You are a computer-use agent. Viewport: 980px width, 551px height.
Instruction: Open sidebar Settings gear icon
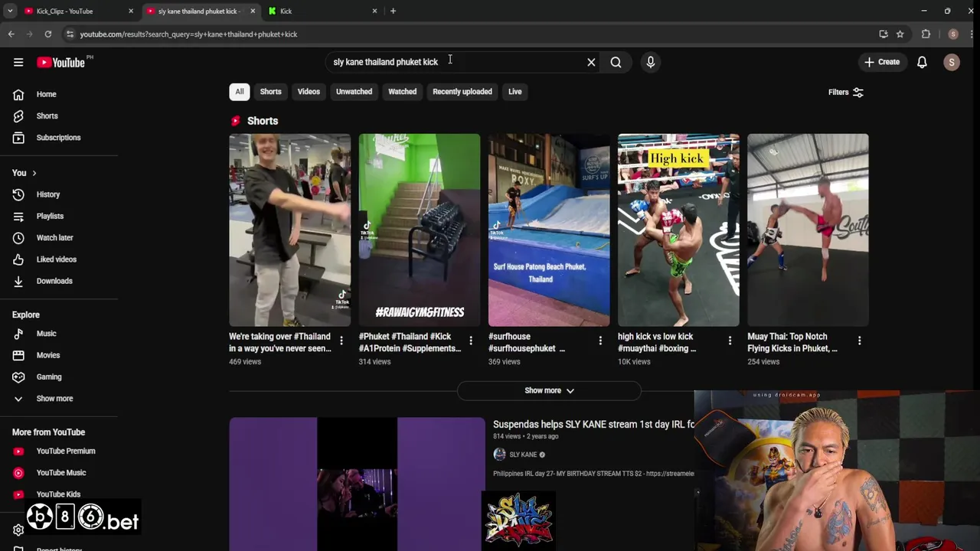tap(18, 530)
